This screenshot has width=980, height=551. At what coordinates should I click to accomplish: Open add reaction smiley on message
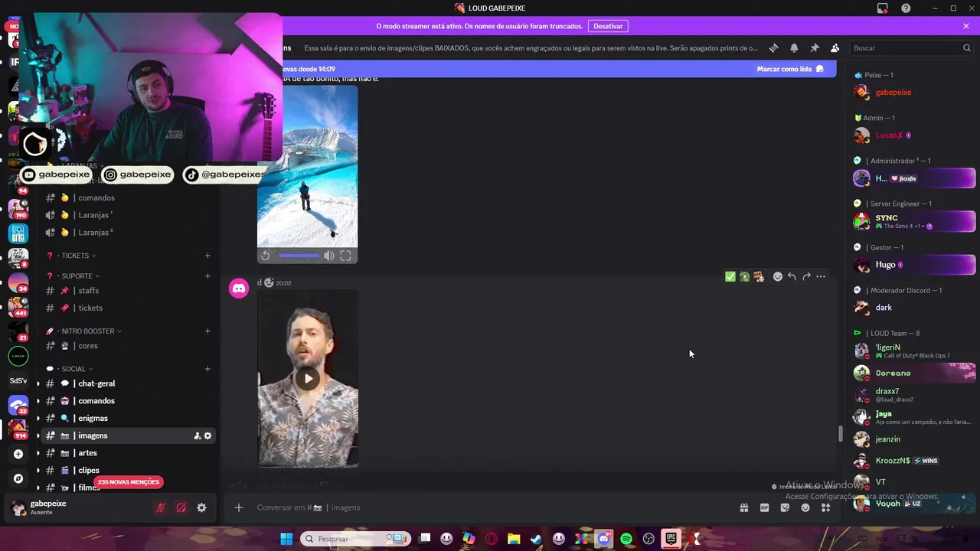[x=778, y=276]
